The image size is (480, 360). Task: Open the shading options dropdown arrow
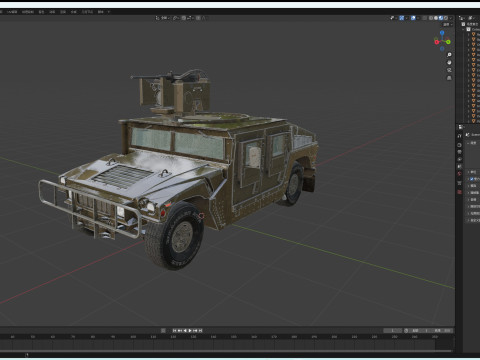point(451,18)
